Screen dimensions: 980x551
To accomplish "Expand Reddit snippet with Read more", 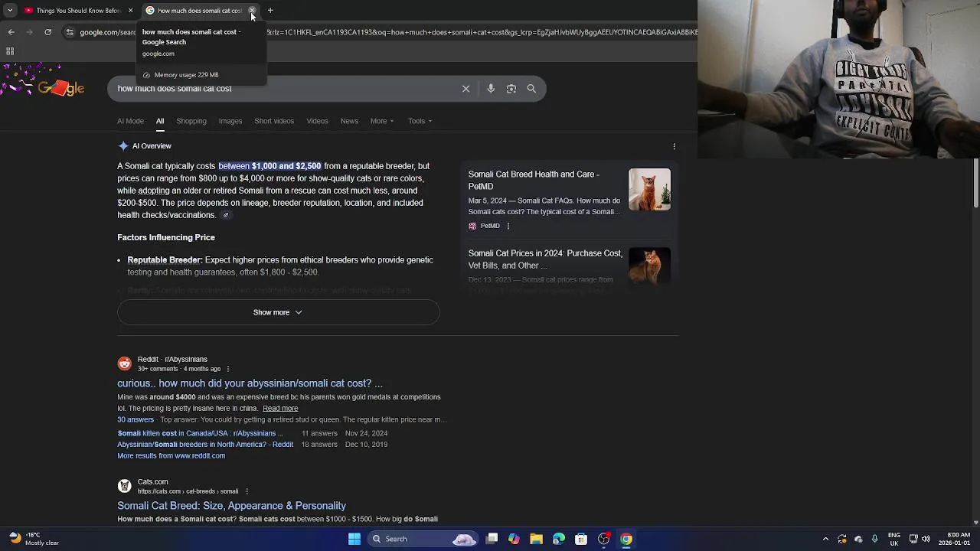I will [280, 409].
